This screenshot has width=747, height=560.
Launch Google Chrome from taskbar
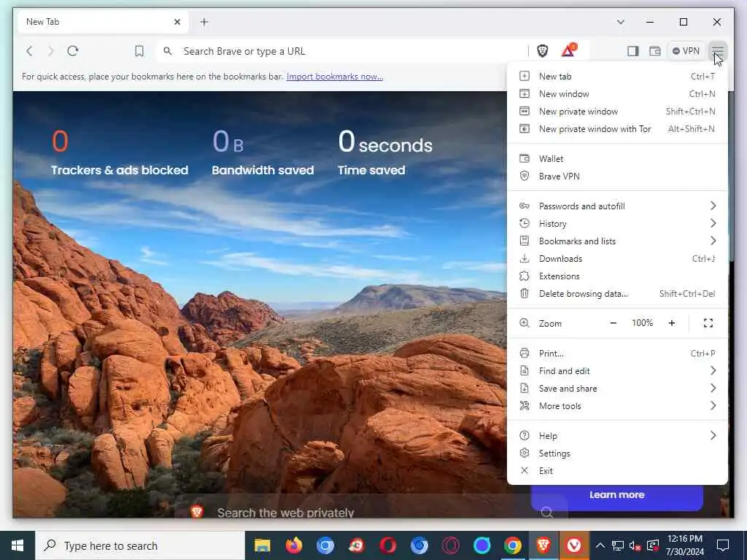[x=513, y=545]
